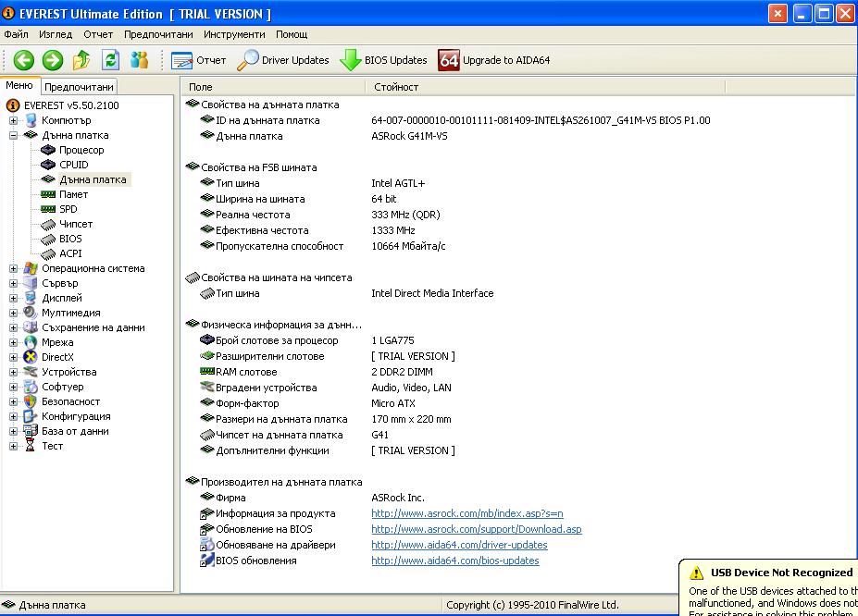Select the ID на дънната платка row
Viewport: 858px width, 616px height.
pyautogui.click(x=454, y=120)
